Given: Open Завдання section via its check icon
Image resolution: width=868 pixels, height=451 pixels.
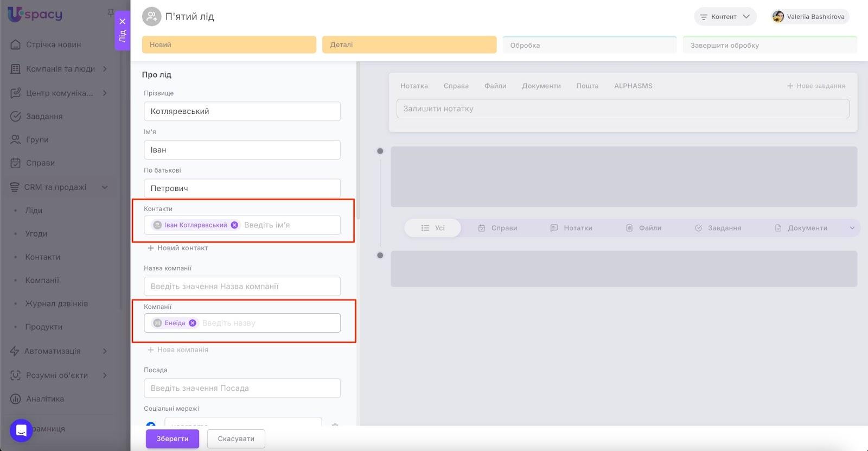Looking at the screenshot, I should [16, 116].
